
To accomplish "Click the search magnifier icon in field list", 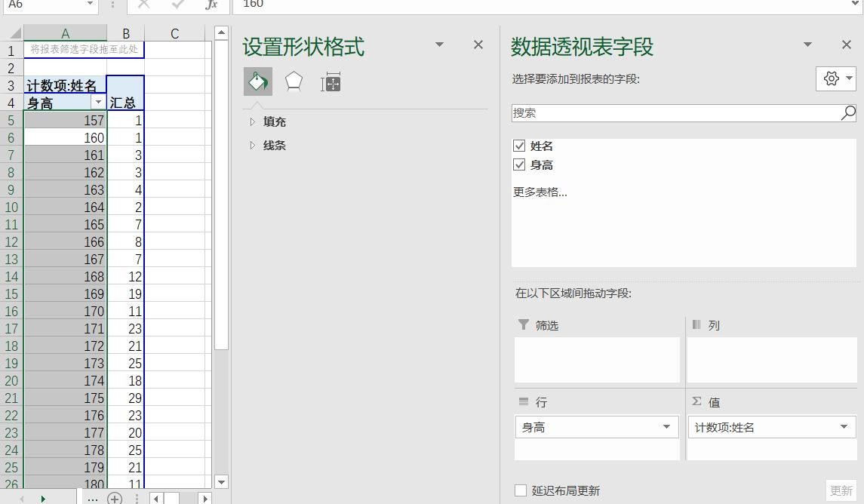I will pyautogui.click(x=847, y=113).
